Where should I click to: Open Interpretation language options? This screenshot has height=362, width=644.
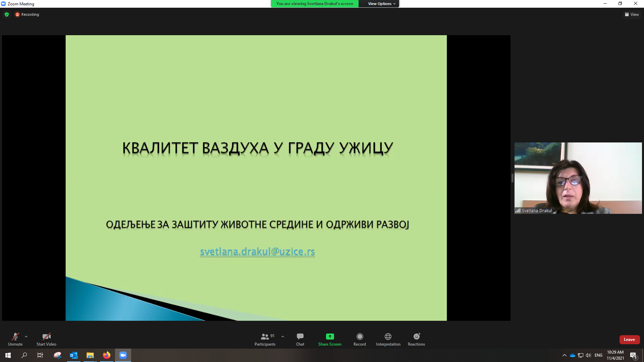coord(388,339)
